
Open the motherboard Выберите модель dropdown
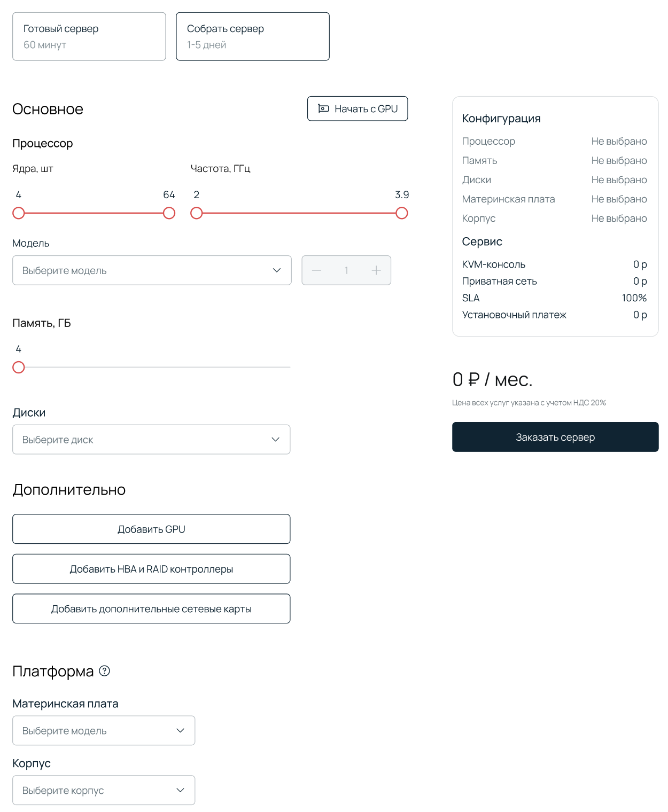pyautogui.click(x=104, y=730)
